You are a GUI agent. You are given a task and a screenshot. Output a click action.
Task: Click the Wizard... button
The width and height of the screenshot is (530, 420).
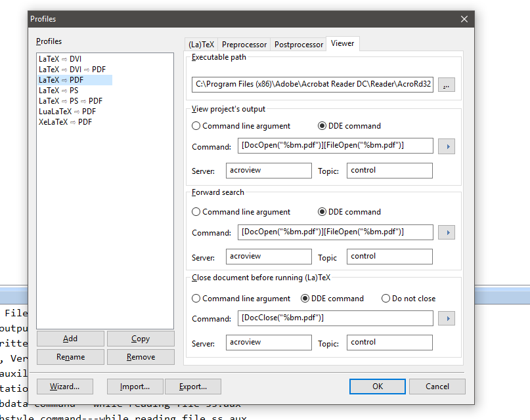click(x=65, y=387)
